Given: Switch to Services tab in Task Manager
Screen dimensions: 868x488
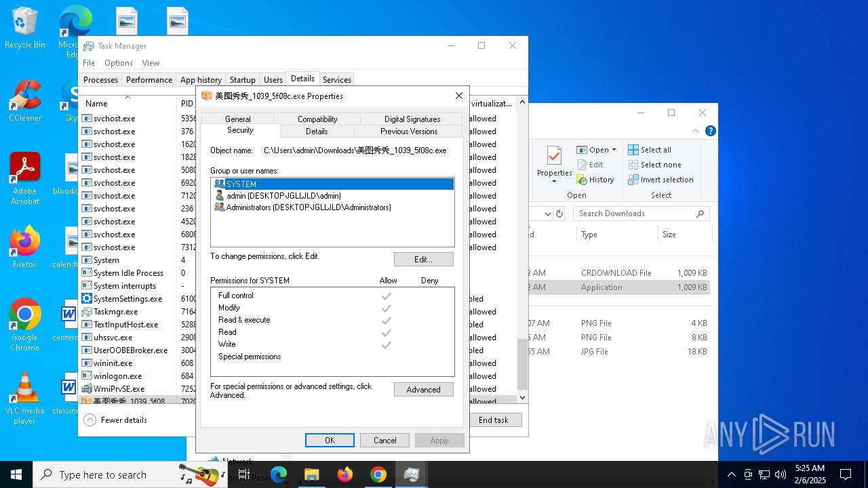Looking at the screenshot, I should coord(337,79).
